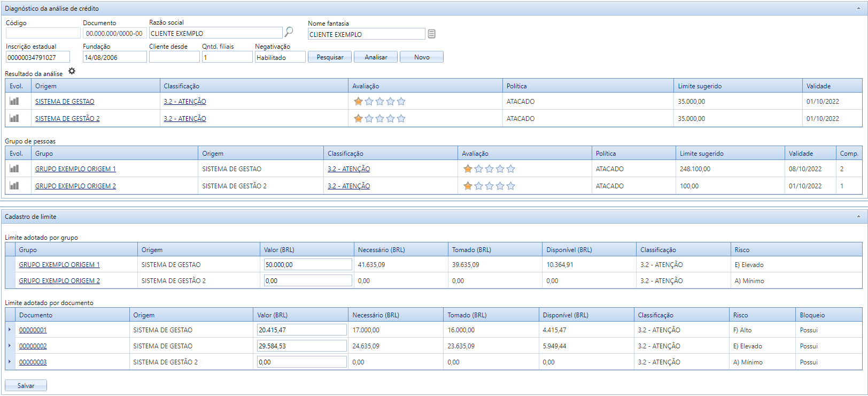Click the Limite sugerido header in the Resultado da análise table
Image resolution: width=868 pixels, height=396 pixels.
point(738,86)
